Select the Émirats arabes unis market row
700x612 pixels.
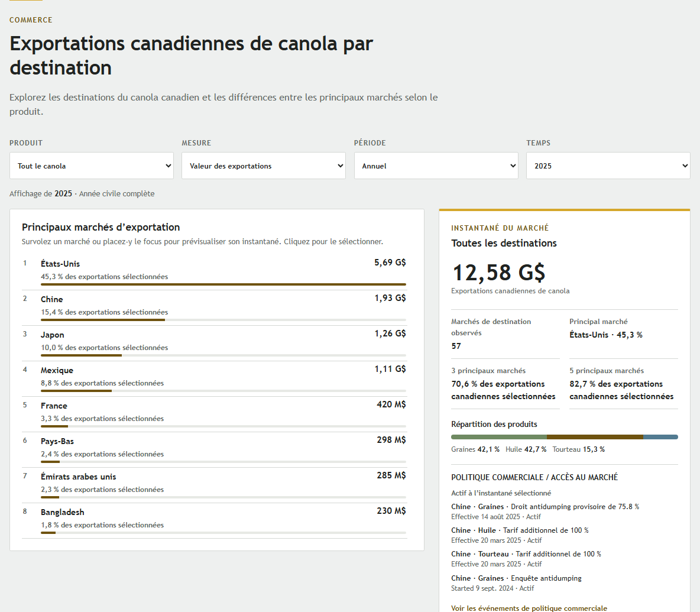tap(214, 485)
